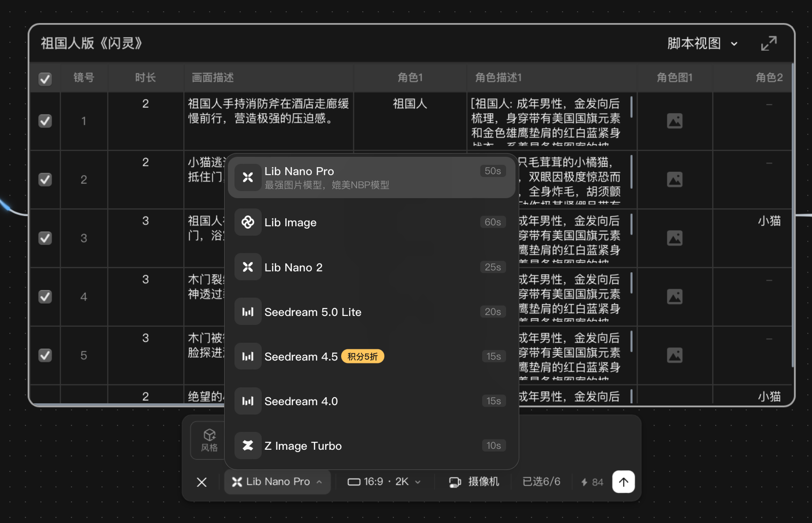
Task: Click the 积分5折 discount badge
Action: [363, 356]
